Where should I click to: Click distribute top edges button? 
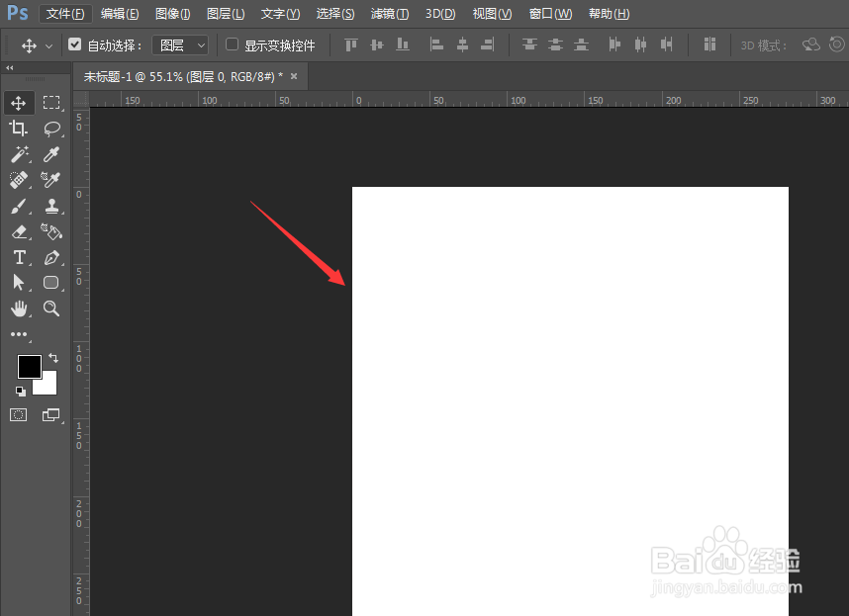click(x=529, y=44)
